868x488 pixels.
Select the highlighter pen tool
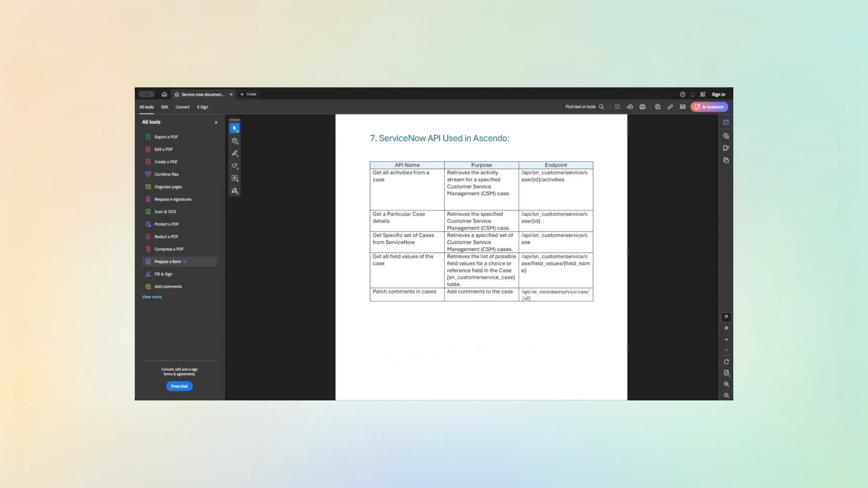235,153
